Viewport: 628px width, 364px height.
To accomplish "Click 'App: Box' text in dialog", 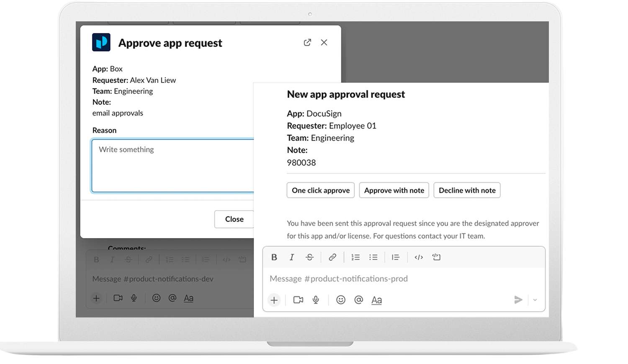I will [108, 69].
